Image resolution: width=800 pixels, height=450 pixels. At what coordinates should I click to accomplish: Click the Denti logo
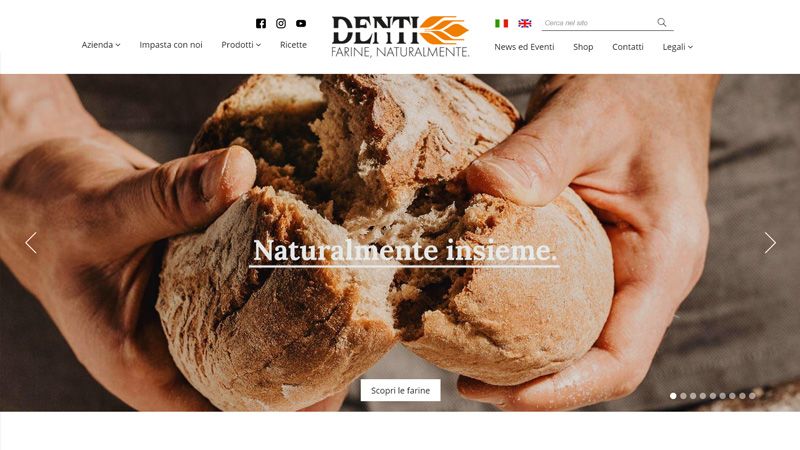pos(400,36)
